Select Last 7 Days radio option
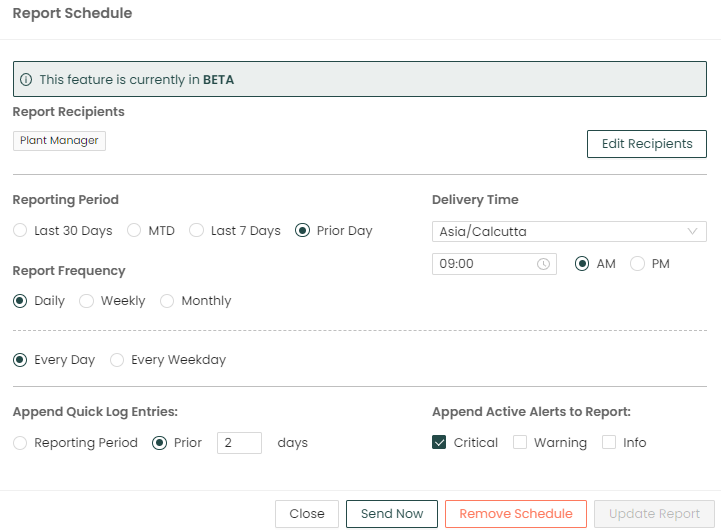 click(x=197, y=230)
